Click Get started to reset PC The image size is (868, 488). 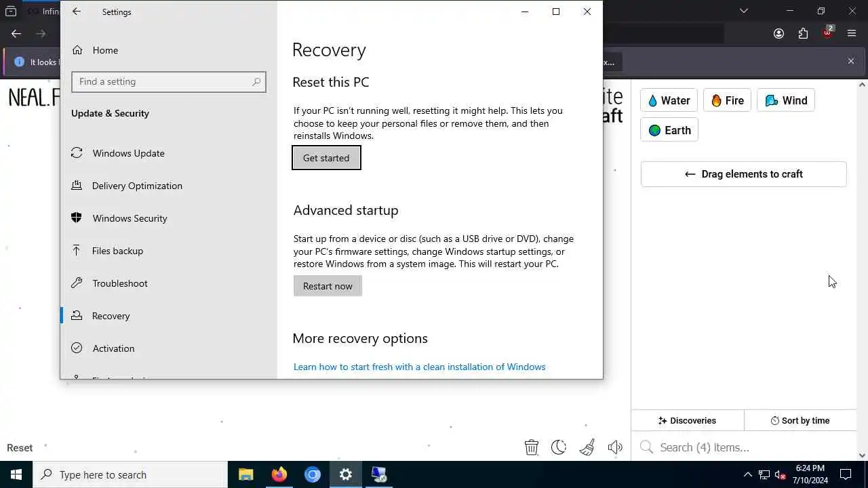point(326,158)
